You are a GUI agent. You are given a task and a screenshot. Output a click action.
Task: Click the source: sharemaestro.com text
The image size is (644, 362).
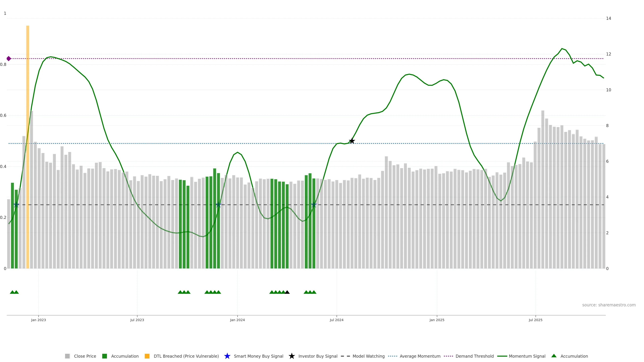tap(608, 305)
